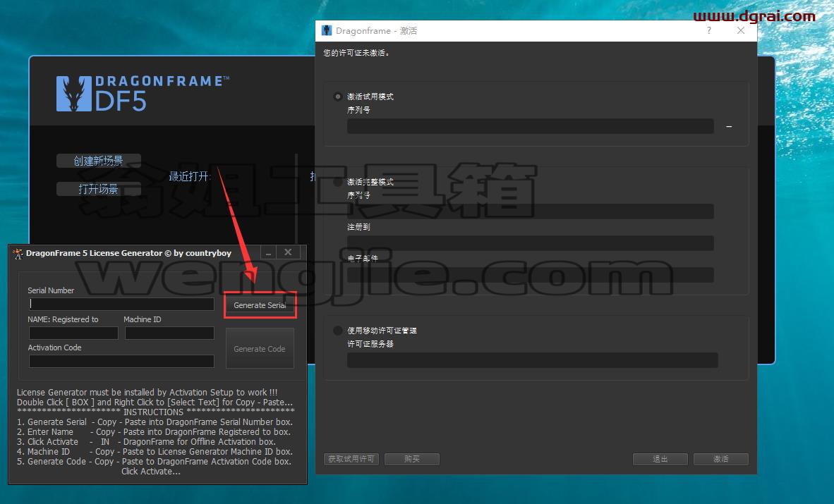The image size is (834, 504).
Task: Click the Dragonframe DF5 logo
Action: pos(143,94)
